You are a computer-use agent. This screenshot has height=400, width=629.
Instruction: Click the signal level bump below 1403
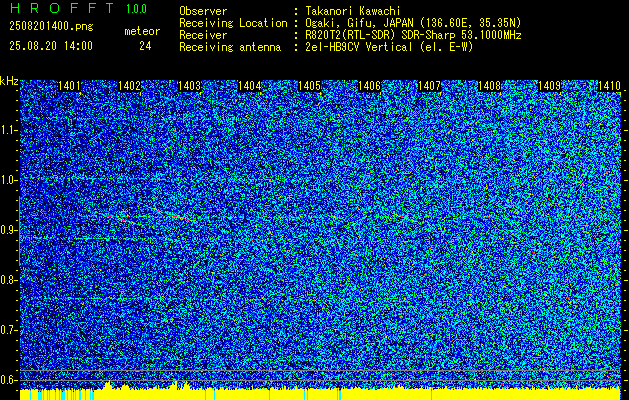(181, 384)
